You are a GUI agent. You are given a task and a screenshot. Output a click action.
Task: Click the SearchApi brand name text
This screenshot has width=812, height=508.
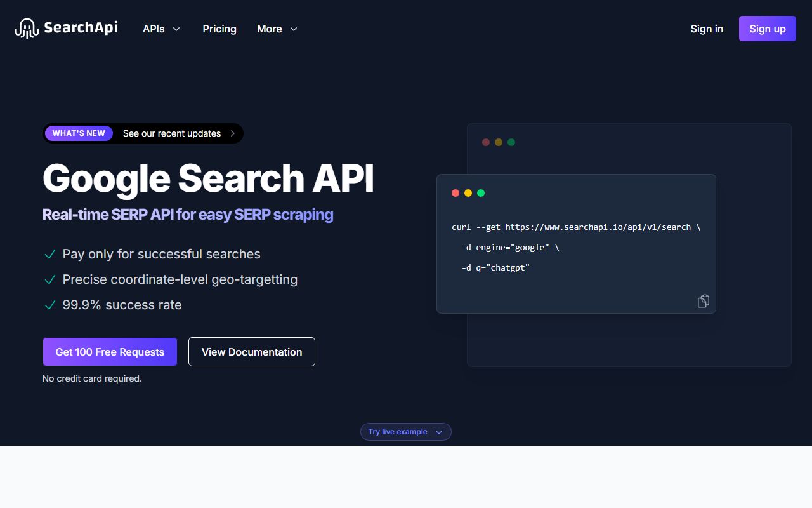[x=81, y=28]
